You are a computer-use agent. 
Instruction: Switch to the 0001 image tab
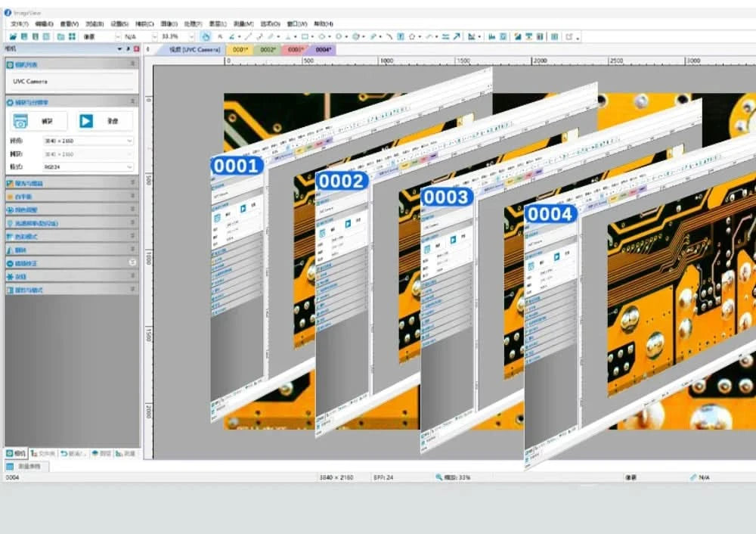pos(240,50)
